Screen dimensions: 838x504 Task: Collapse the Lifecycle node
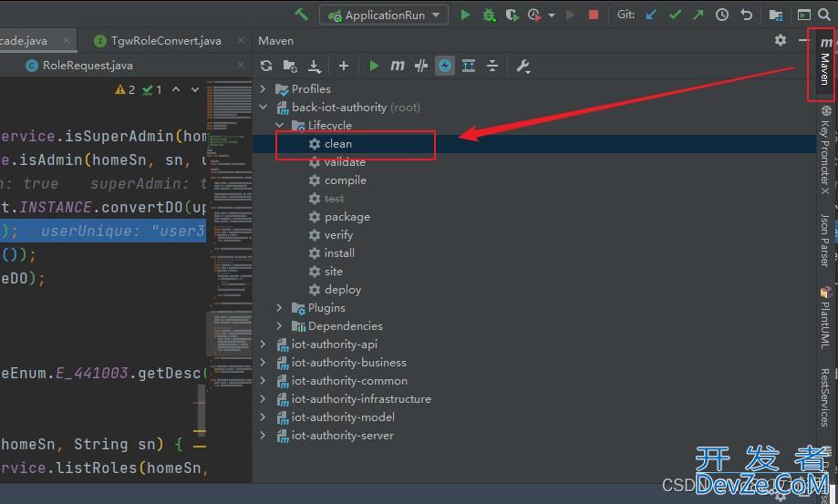(x=280, y=125)
